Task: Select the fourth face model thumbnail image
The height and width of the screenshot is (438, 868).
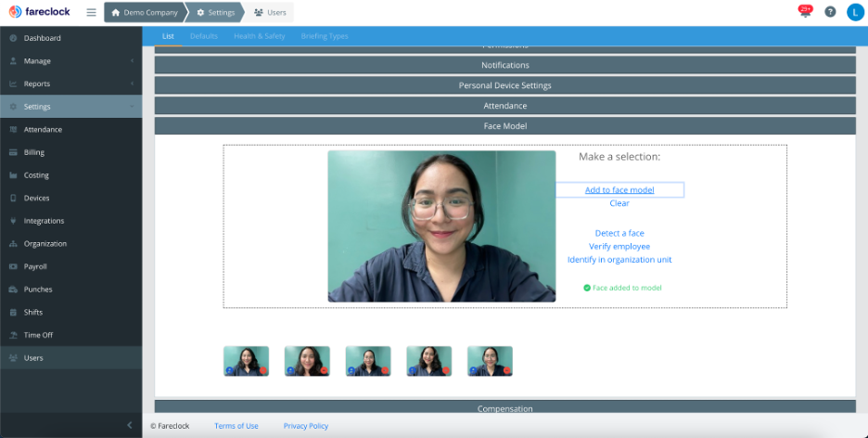Action: pos(429,361)
